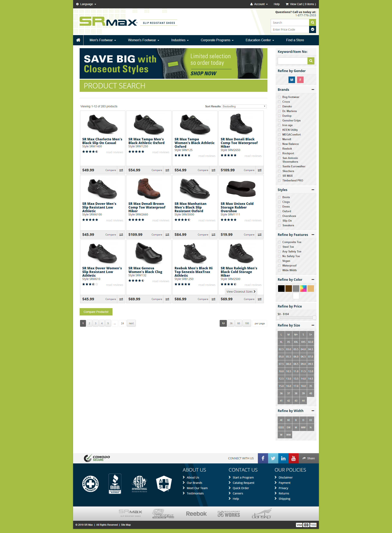
Task: Click compare arrows icon for $86.99 Reebok shoe
Action: [x=213, y=299]
